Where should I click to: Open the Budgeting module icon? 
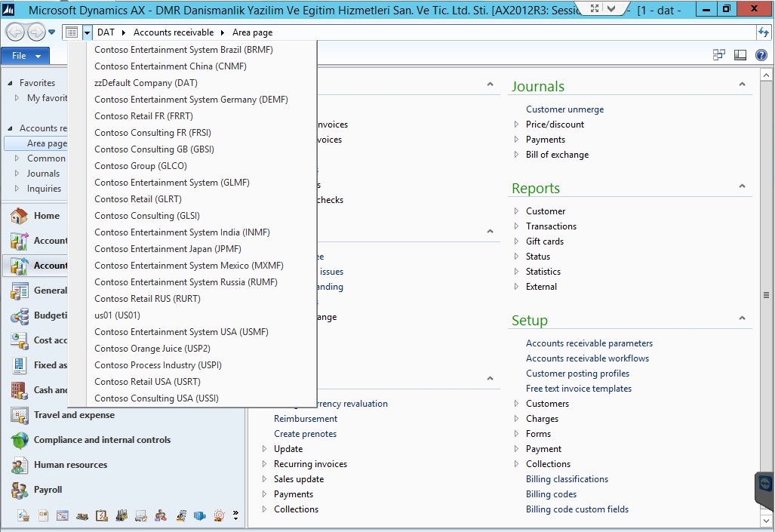point(20,315)
